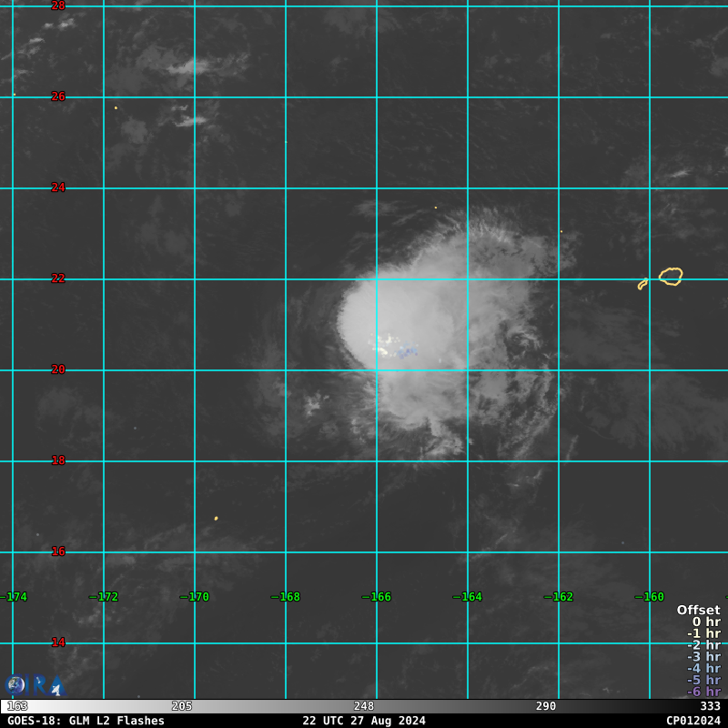Click the longitude label -168
Image resolution: width=728 pixels, height=728 pixels.
286,597
